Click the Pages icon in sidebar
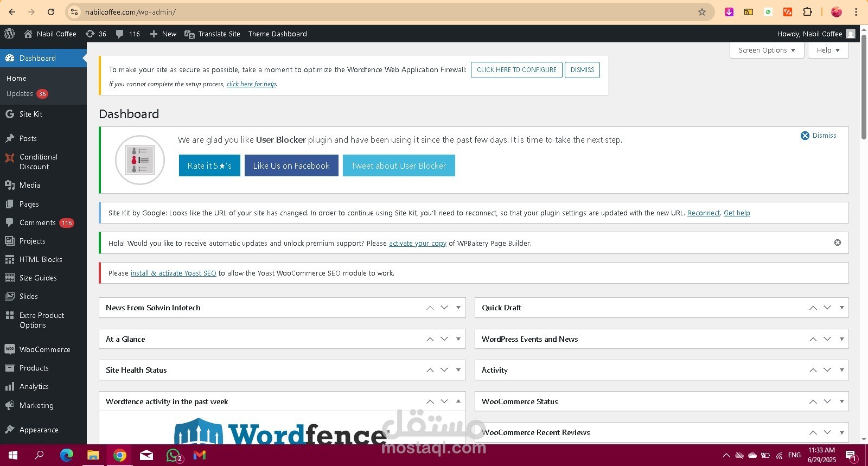 click(x=9, y=204)
